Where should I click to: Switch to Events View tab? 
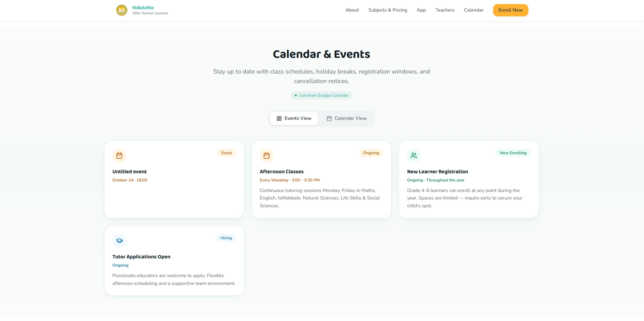pos(294,118)
